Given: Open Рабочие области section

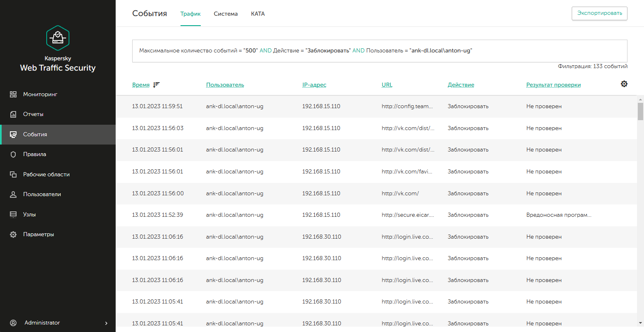Looking at the screenshot, I should click(58, 175).
